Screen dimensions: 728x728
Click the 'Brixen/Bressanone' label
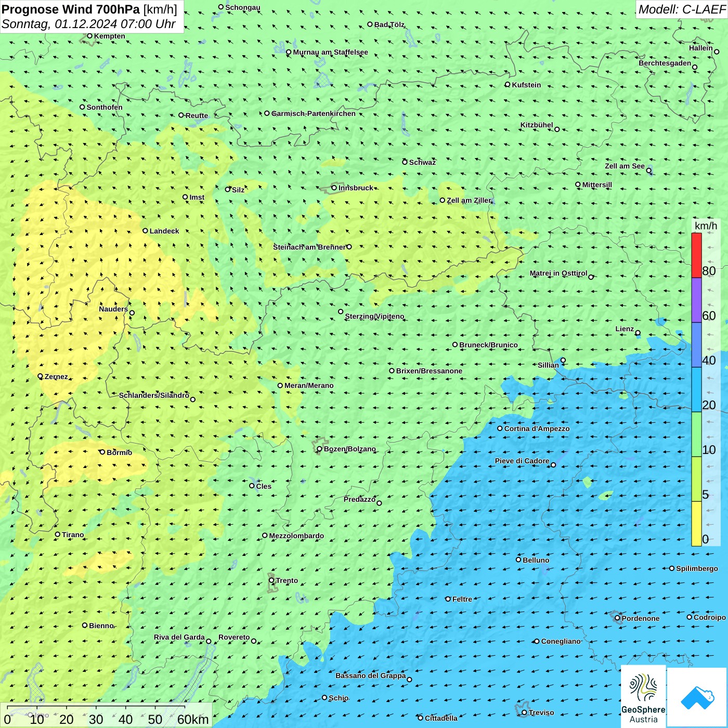[x=429, y=371]
